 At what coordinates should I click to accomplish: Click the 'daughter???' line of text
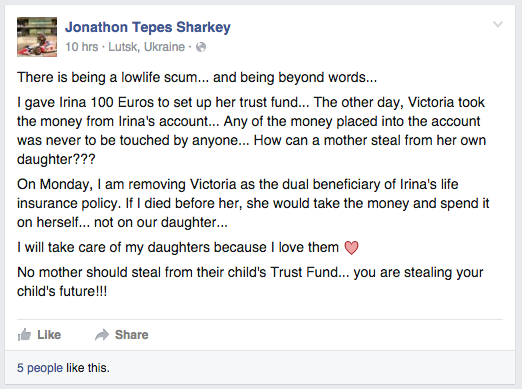click(56, 159)
